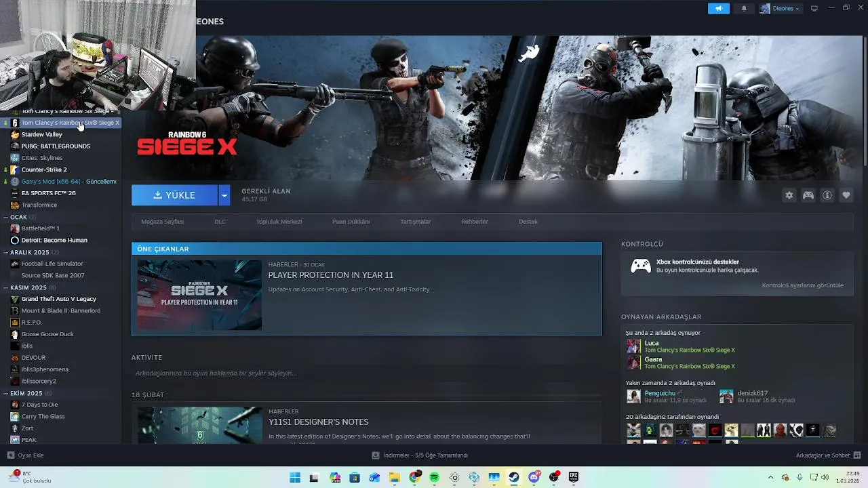The width and height of the screenshot is (868, 488).
Task: Open the DLC tab
Action: click(x=220, y=222)
